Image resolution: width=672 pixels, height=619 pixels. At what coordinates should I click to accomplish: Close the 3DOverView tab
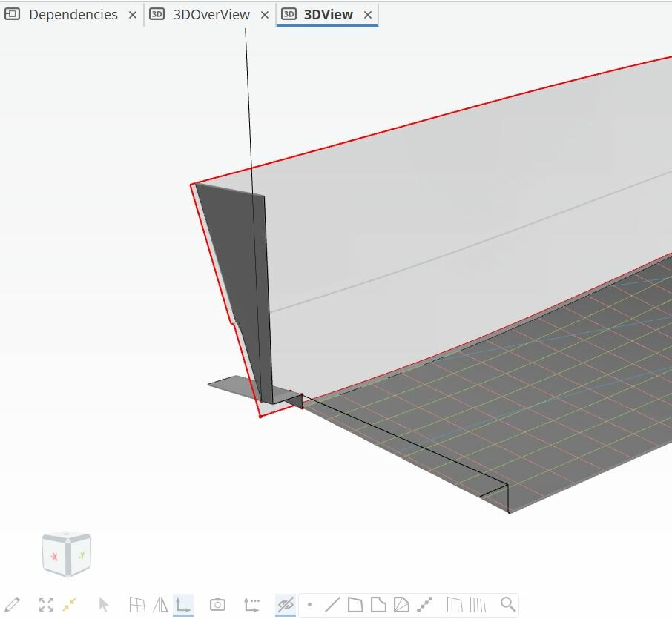[x=265, y=15]
